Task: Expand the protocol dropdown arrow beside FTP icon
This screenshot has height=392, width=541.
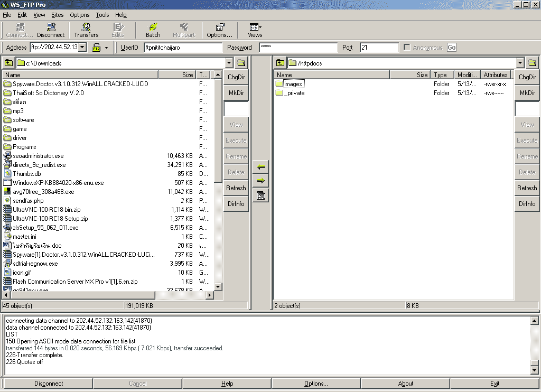Action: tap(106, 48)
